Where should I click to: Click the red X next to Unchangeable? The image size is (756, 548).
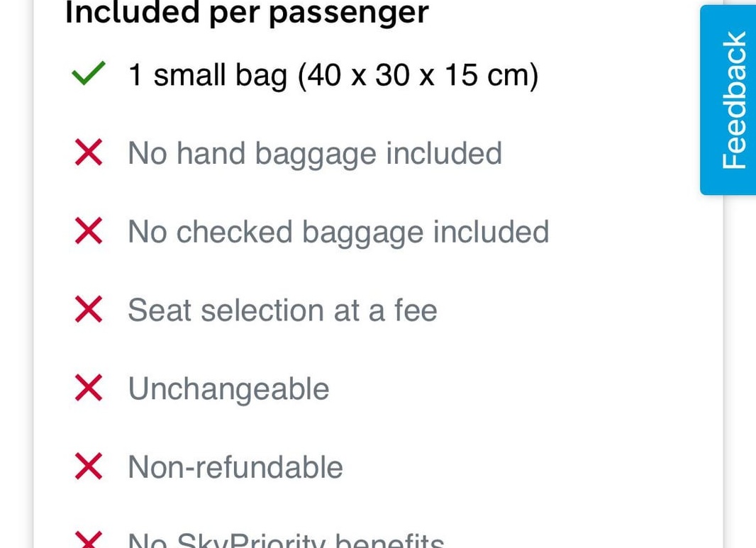click(89, 389)
